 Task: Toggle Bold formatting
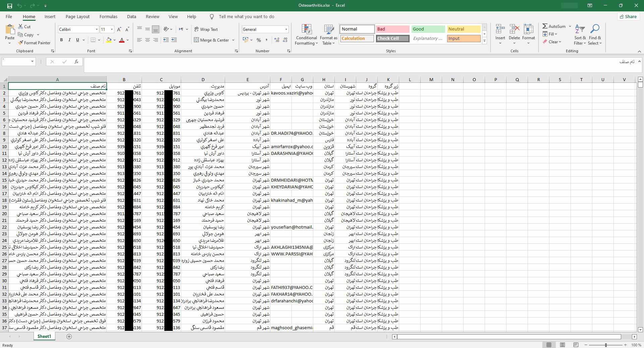click(x=61, y=40)
